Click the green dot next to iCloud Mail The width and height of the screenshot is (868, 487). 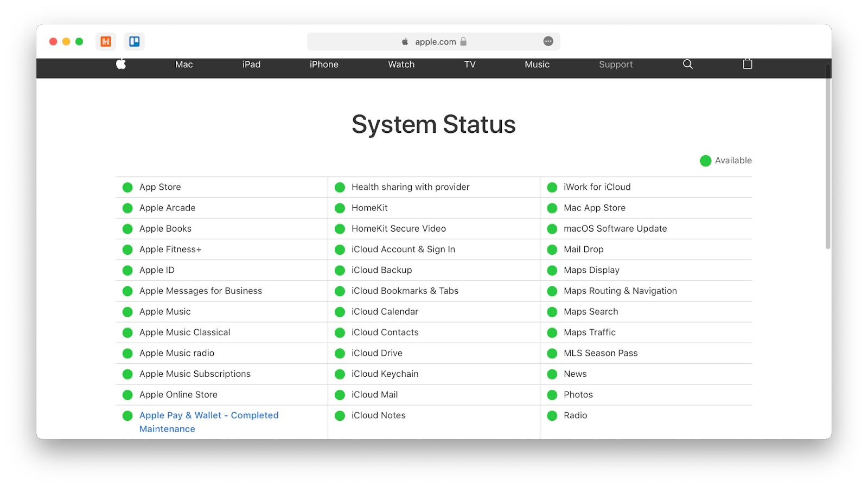click(x=340, y=395)
